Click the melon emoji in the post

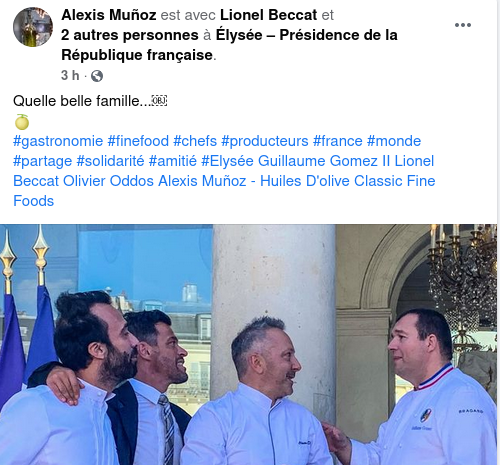(22, 122)
